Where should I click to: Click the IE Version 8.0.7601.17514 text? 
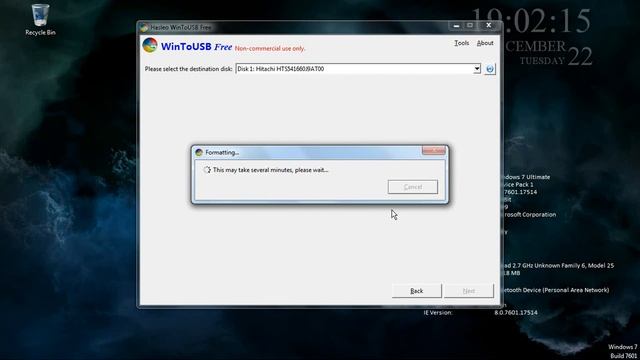(x=480, y=313)
